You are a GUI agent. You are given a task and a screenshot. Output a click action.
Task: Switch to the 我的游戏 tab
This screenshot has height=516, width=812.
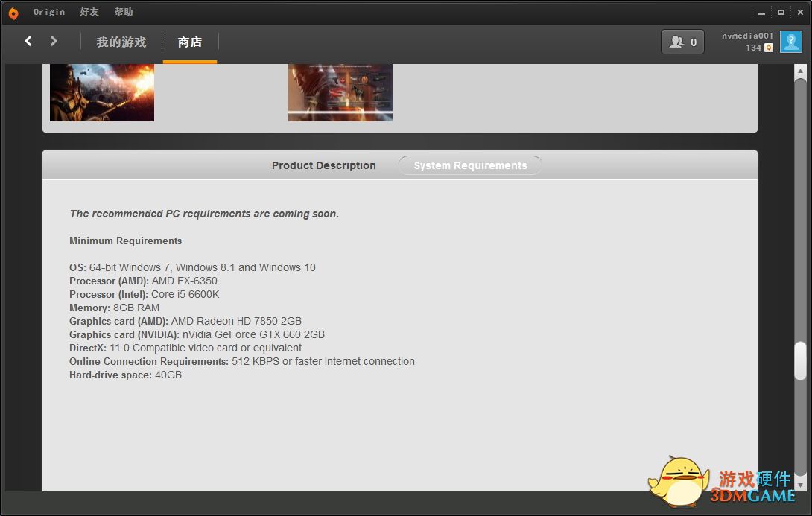[x=121, y=42]
